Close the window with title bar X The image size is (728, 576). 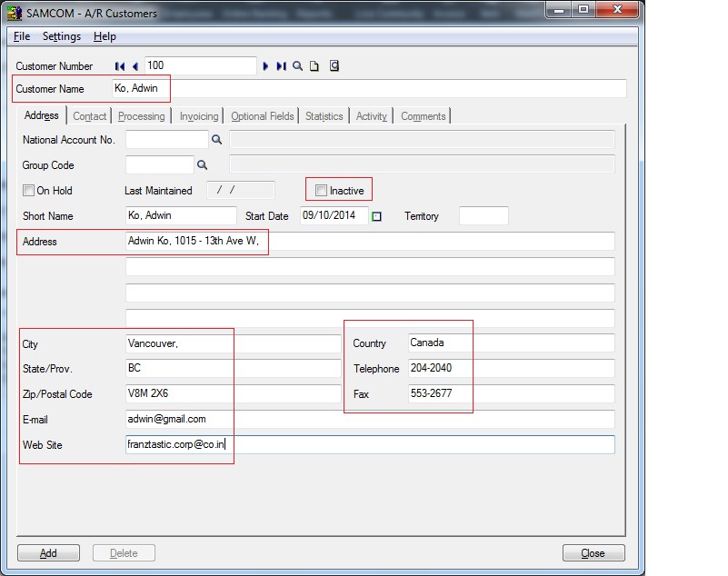click(x=617, y=9)
